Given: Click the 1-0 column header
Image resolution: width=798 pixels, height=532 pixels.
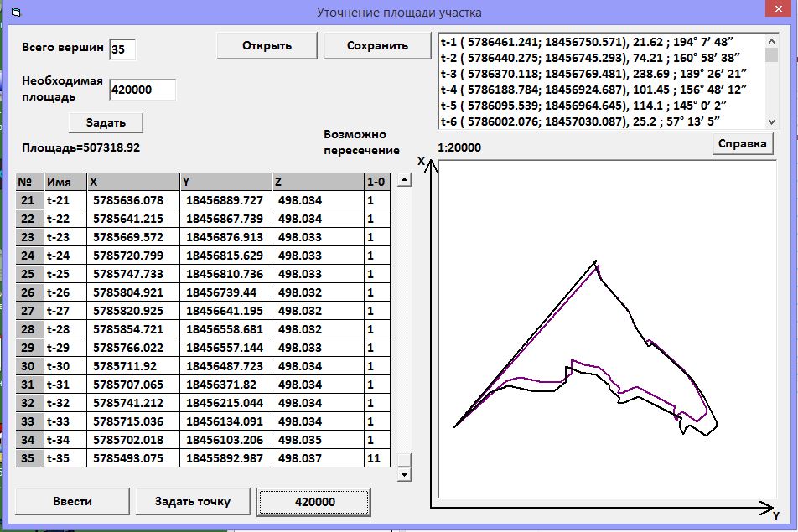Looking at the screenshot, I should click(x=377, y=182).
